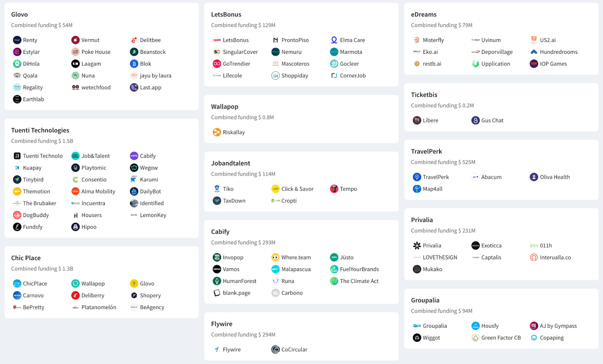Select the Copaping company name
This screenshot has height=364, width=603.
click(552, 338)
